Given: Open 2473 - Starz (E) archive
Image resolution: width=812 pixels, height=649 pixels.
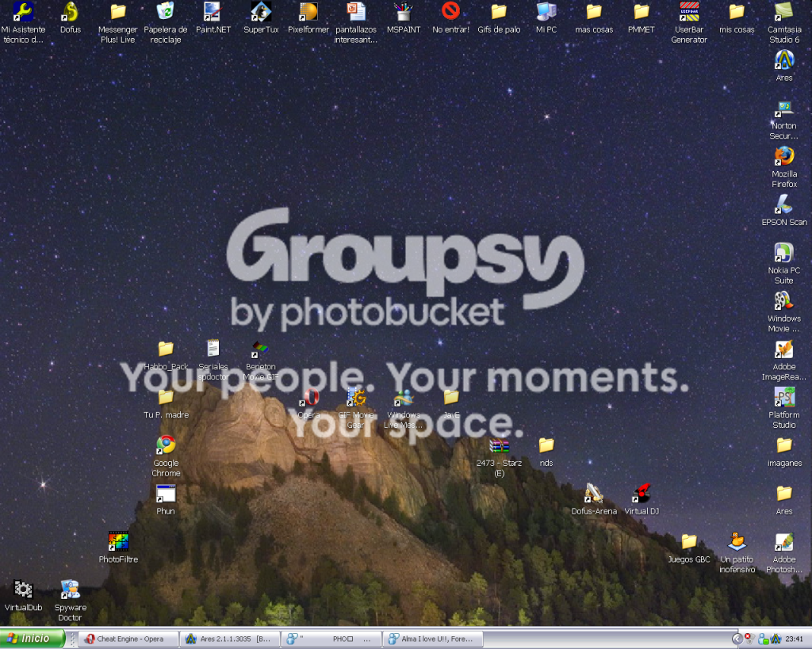Looking at the screenshot, I should point(499,456).
